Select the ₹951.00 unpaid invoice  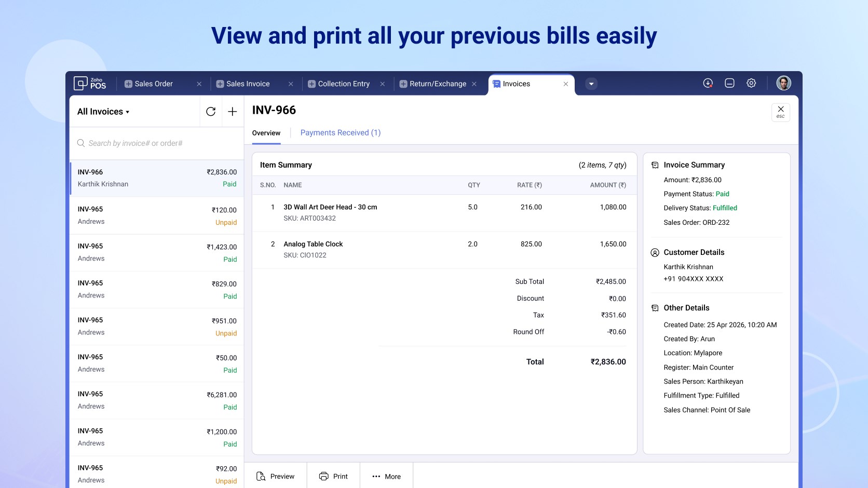tap(157, 327)
